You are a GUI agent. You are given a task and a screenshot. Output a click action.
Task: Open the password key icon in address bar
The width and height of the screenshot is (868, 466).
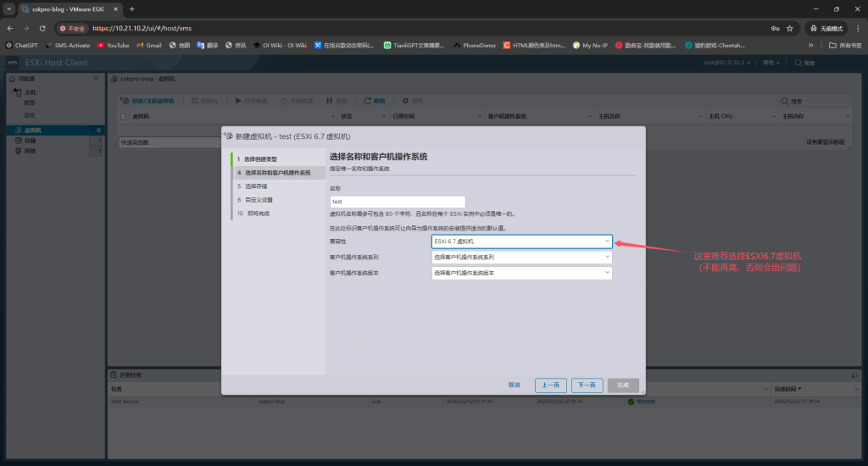775,28
